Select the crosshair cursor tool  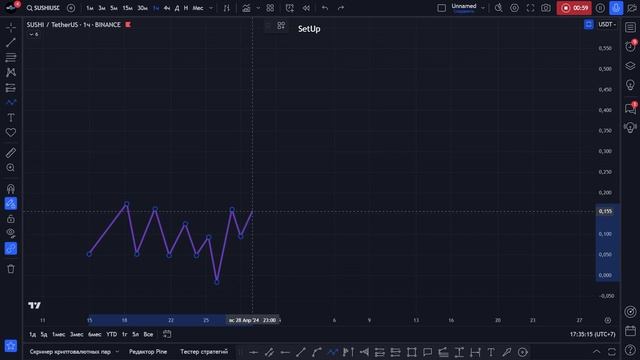11,27
